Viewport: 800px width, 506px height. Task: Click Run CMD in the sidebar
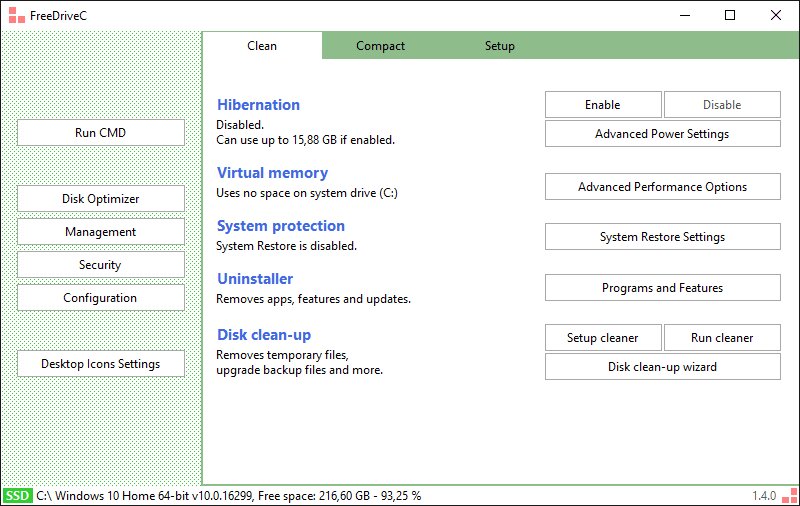coord(100,133)
